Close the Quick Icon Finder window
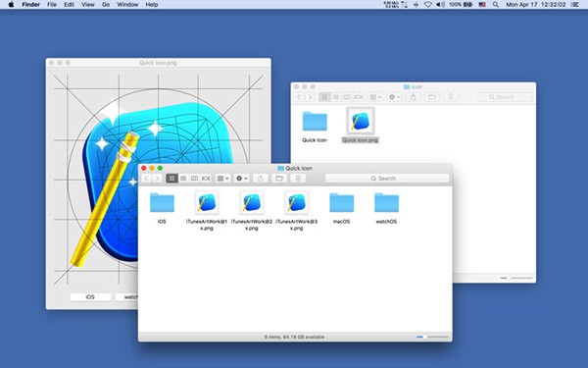 pos(144,168)
